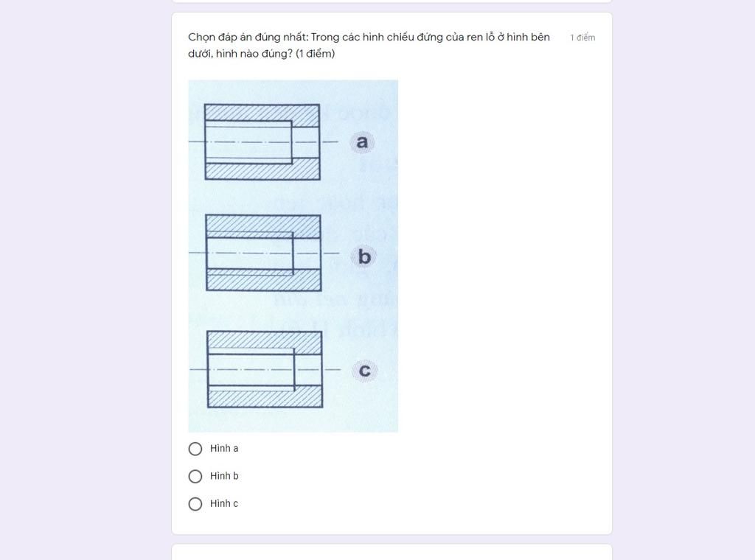Click the label text Hình c

[x=223, y=504]
